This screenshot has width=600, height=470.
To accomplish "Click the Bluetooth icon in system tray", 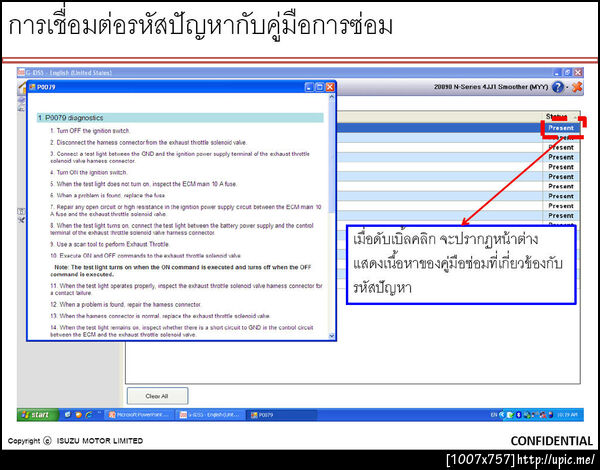I will coord(519,415).
